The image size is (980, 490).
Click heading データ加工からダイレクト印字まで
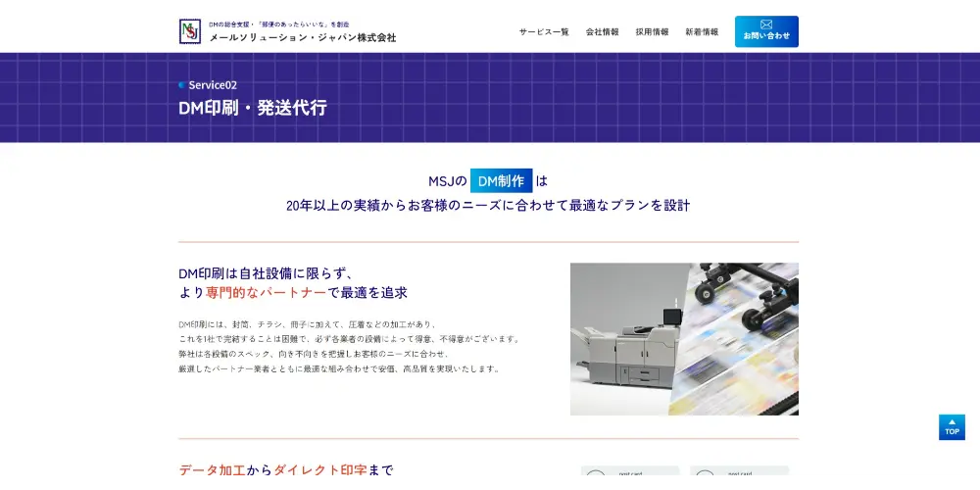tap(286, 470)
